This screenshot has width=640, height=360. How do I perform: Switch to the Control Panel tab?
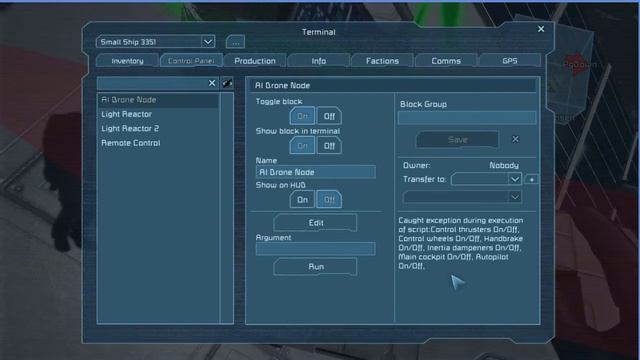tap(191, 61)
